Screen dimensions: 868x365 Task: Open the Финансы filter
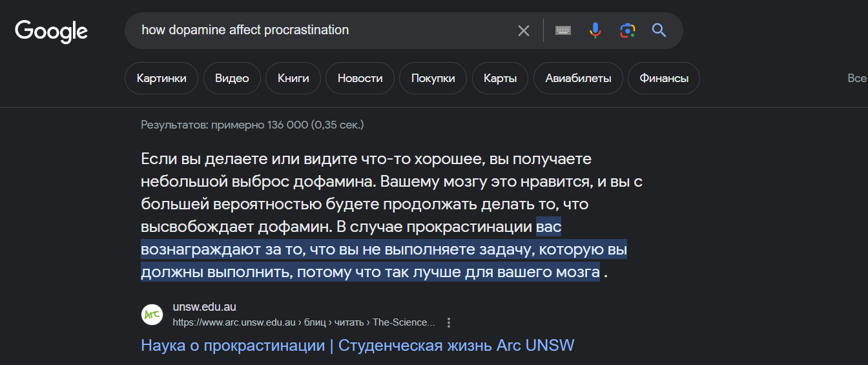pos(664,79)
